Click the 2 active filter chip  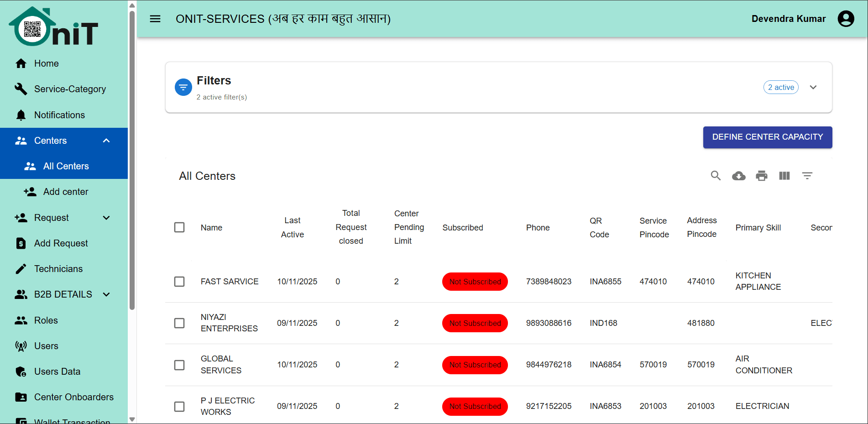(x=781, y=87)
